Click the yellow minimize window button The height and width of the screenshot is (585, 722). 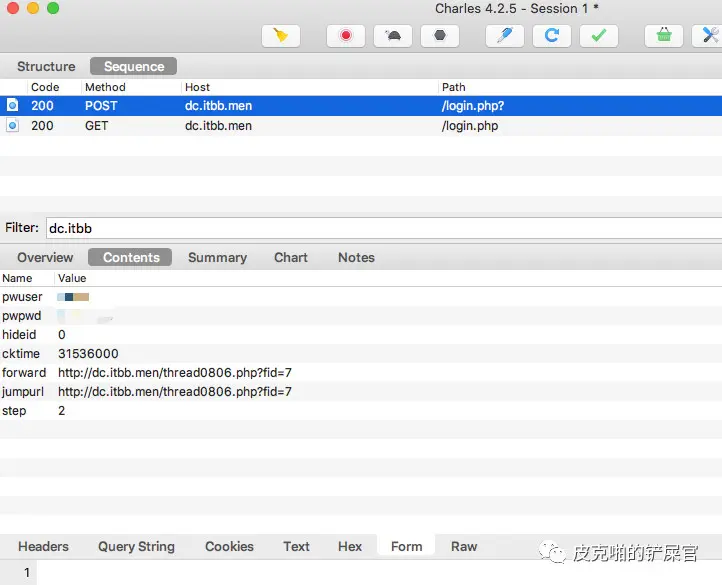33,7
